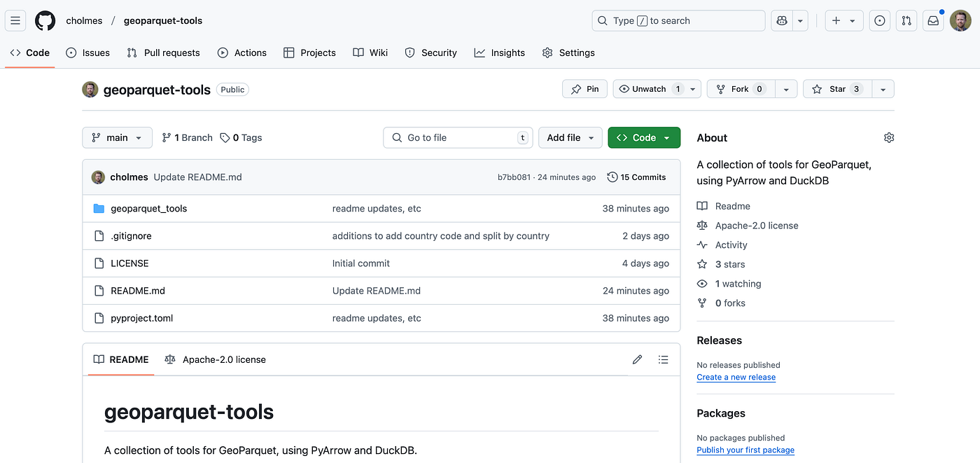The image size is (980, 463).
Task: Open the .gitignore file
Action: tap(131, 236)
